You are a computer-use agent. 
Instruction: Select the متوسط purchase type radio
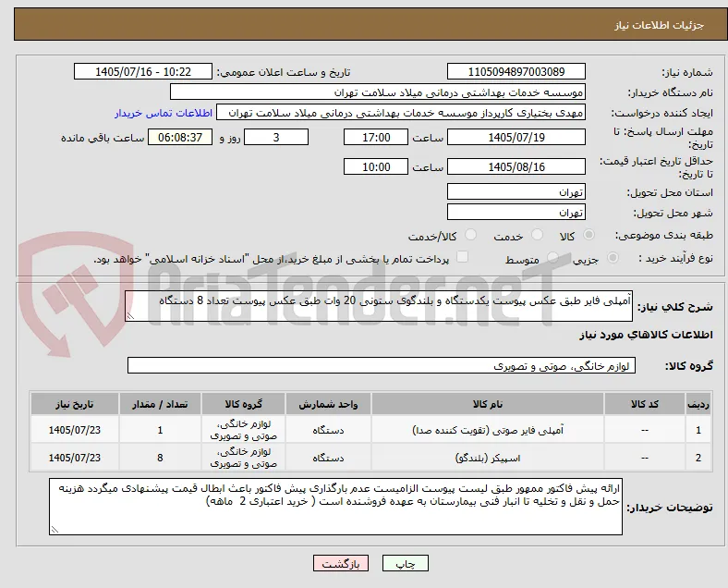[552, 258]
